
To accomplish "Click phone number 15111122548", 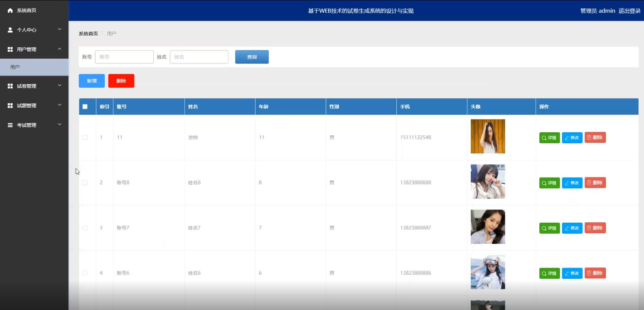I will point(415,137).
